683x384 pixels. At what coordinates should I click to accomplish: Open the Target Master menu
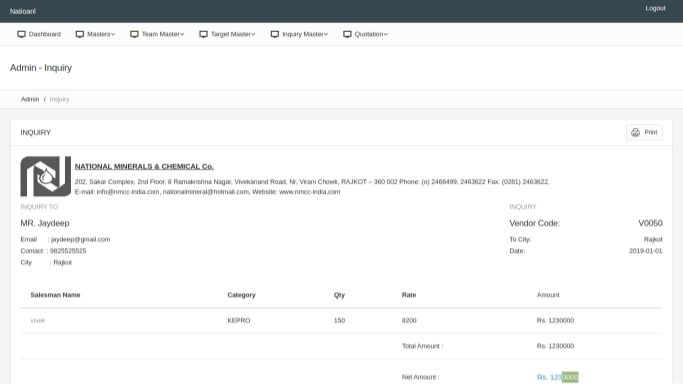coord(227,34)
